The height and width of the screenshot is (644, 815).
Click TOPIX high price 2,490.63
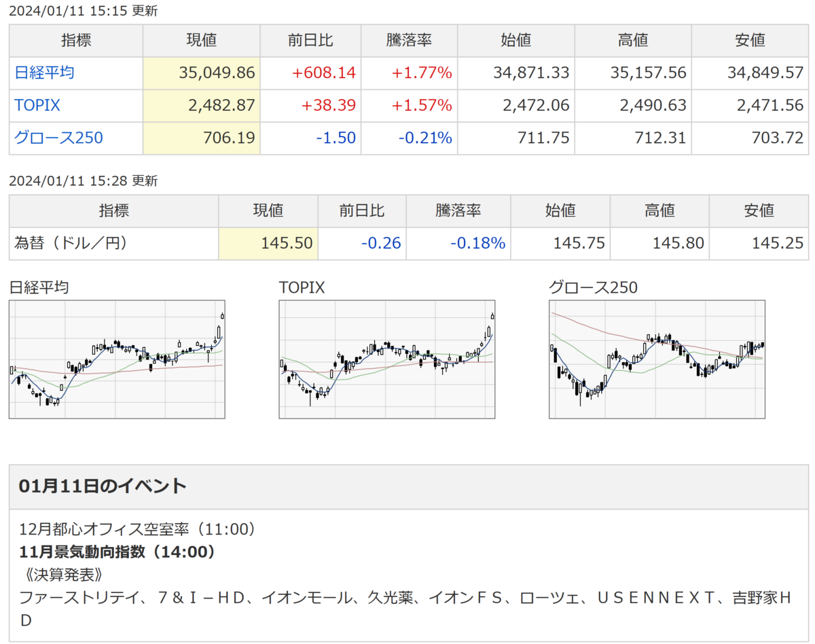click(x=653, y=105)
